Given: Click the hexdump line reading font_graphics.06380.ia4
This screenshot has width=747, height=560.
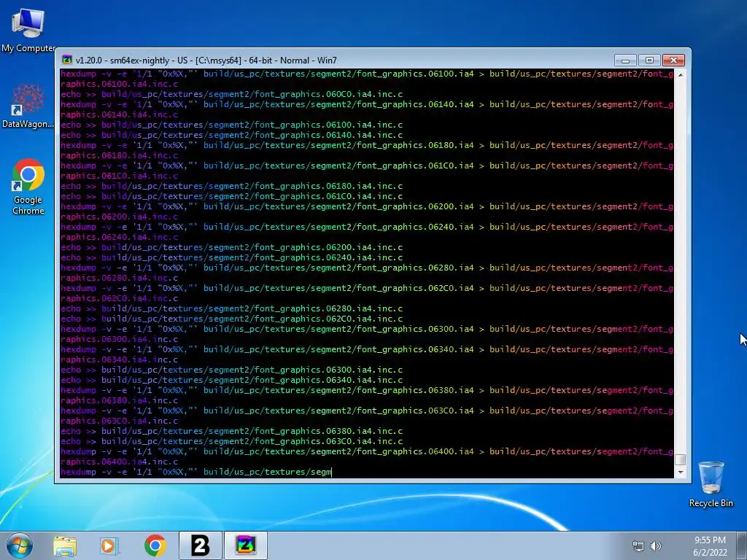Looking at the screenshot, I should [367, 391].
